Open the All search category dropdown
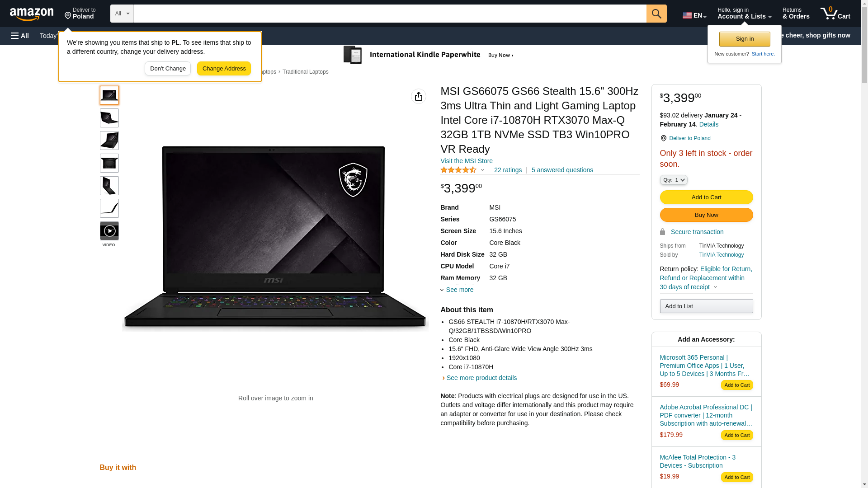 [122, 14]
